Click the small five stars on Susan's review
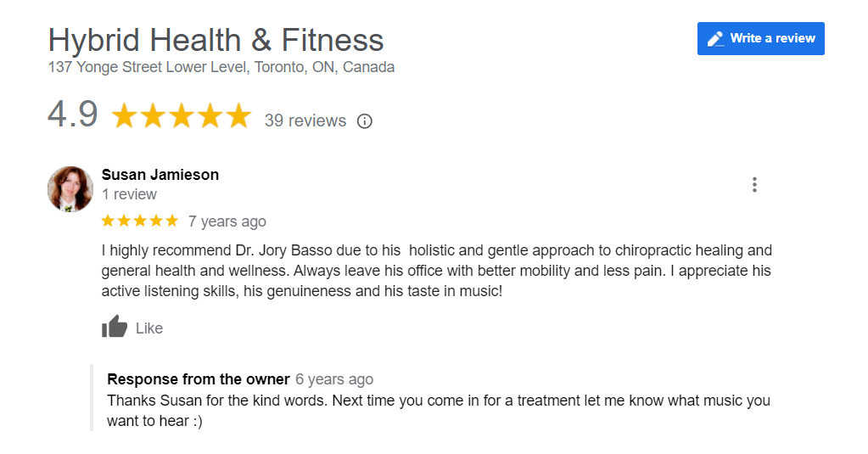Viewport: 868px width, 454px height. click(140, 221)
